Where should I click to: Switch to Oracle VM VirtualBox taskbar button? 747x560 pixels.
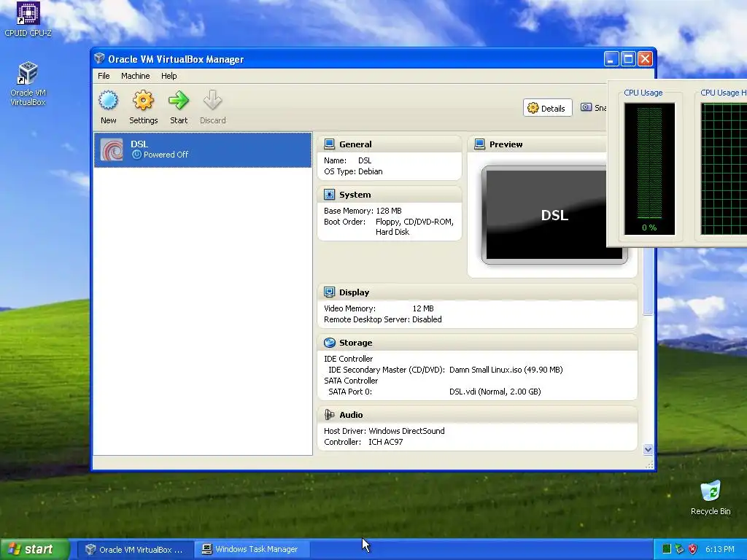pyautogui.click(x=135, y=550)
